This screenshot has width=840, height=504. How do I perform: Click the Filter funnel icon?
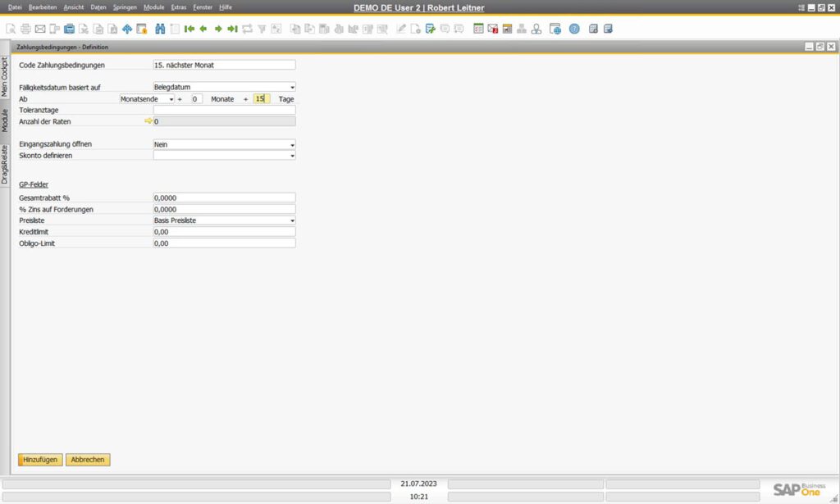[262, 29]
